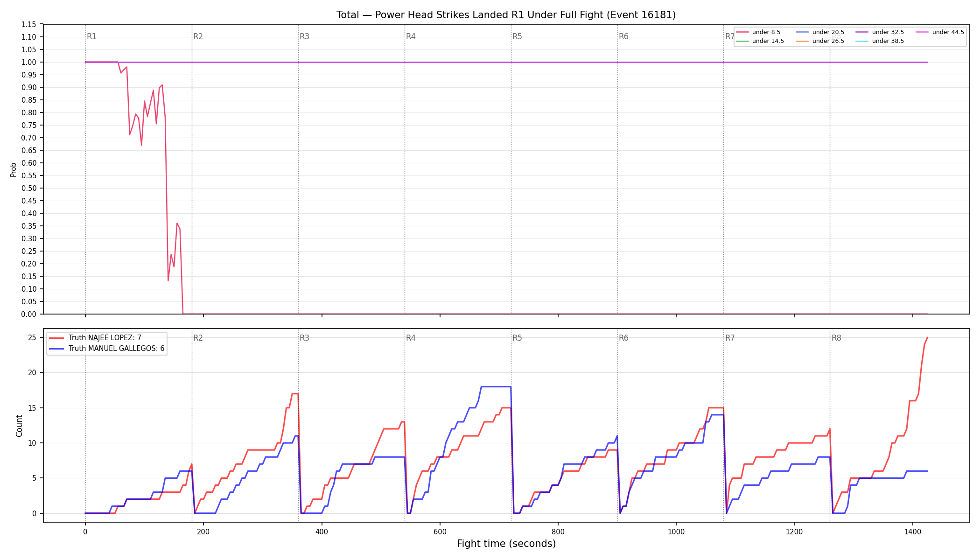
Task: Click the R2 round label in the Count chart
Action: [x=198, y=338]
